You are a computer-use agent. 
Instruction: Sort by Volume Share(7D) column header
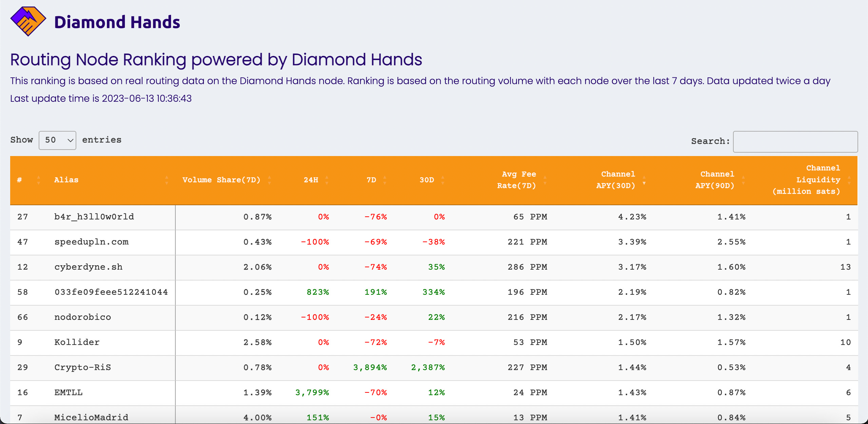point(227,180)
